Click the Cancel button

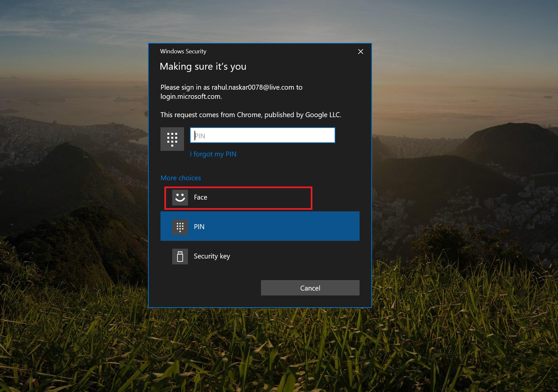(310, 288)
